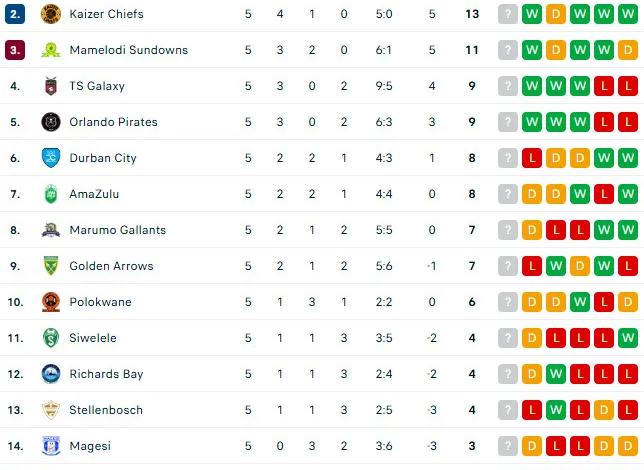Screen dimensions: 644x470
Task: Click the Siwelele team name
Action: (x=93, y=338)
